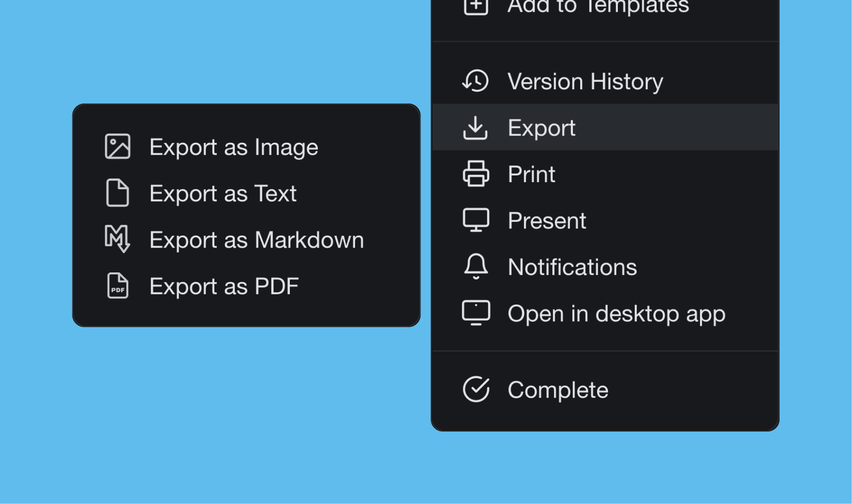Click the Markdown icon in the export submenu
The width and height of the screenshot is (852, 504).
[x=118, y=239]
